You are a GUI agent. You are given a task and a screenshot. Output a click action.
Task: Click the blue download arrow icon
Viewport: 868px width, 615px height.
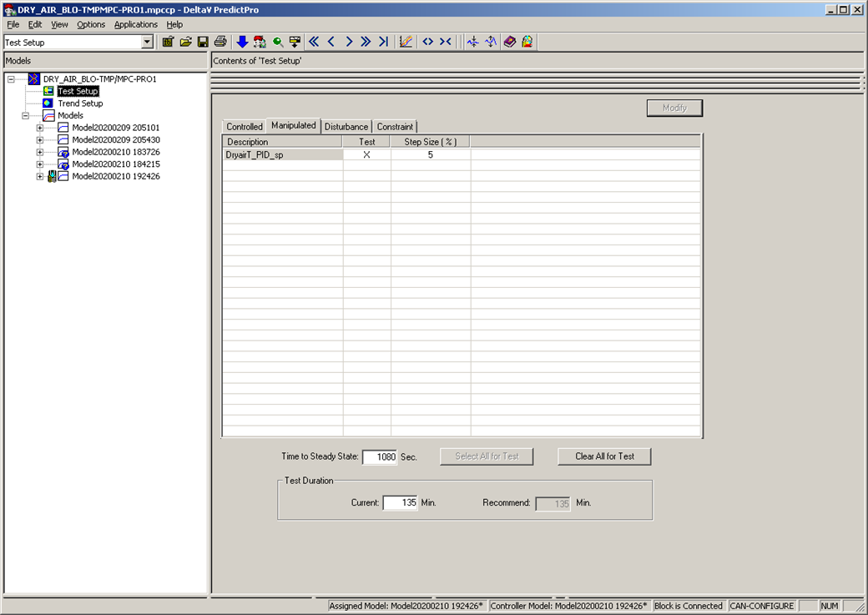(x=242, y=42)
